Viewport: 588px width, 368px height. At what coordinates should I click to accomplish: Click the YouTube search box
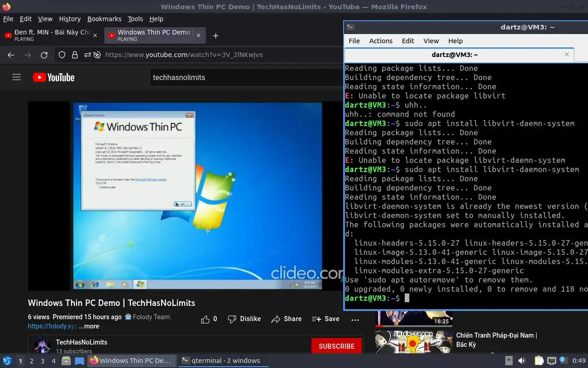246,77
